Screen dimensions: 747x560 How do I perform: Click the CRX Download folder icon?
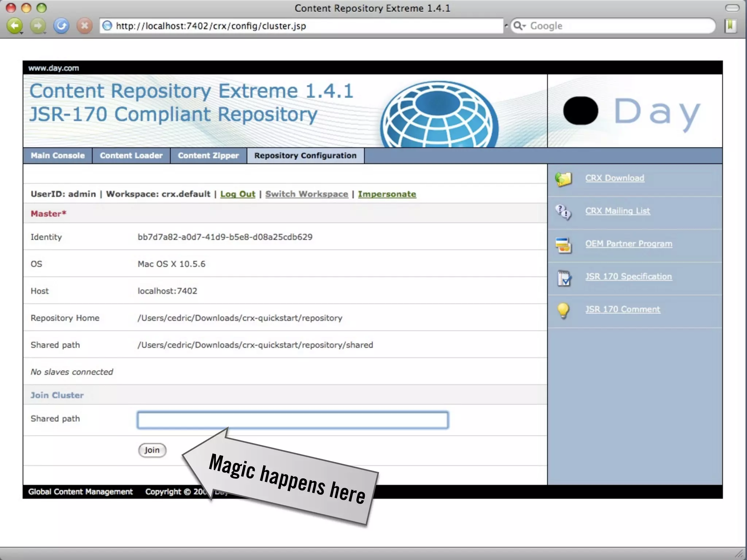[564, 179]
